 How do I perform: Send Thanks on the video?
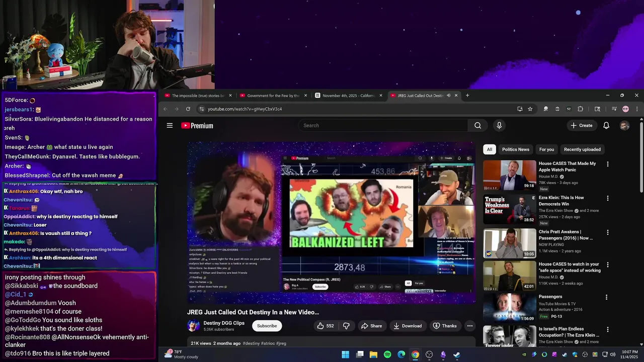pos(445,326)
